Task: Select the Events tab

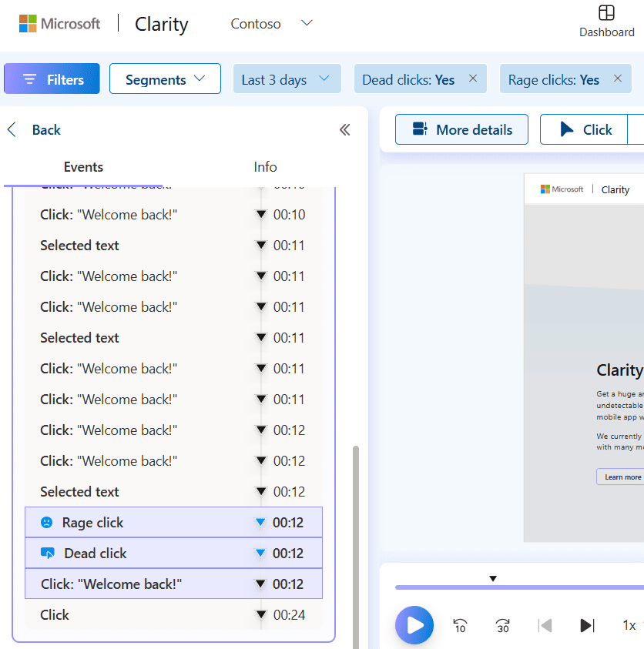Action: (x=83, y=167)
